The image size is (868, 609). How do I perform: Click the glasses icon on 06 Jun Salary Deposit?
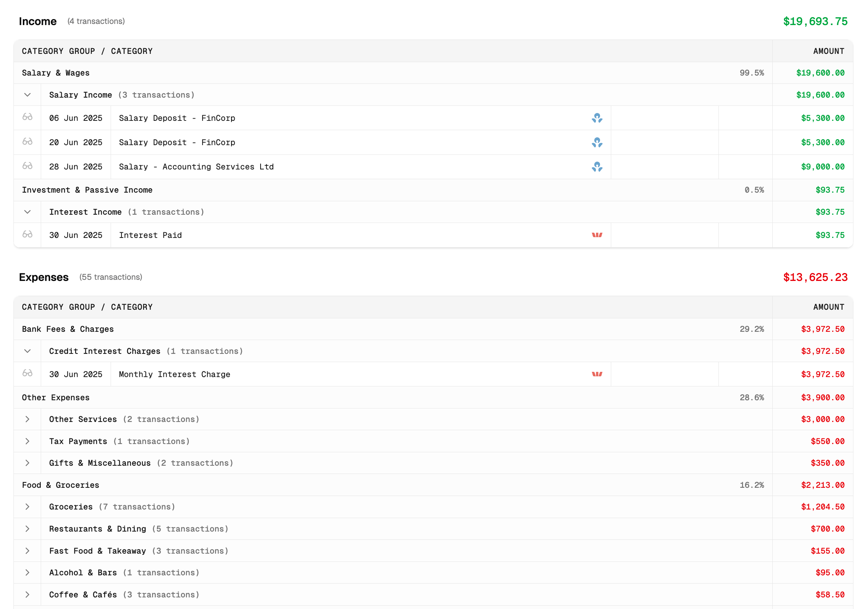(x=27, y=118)
